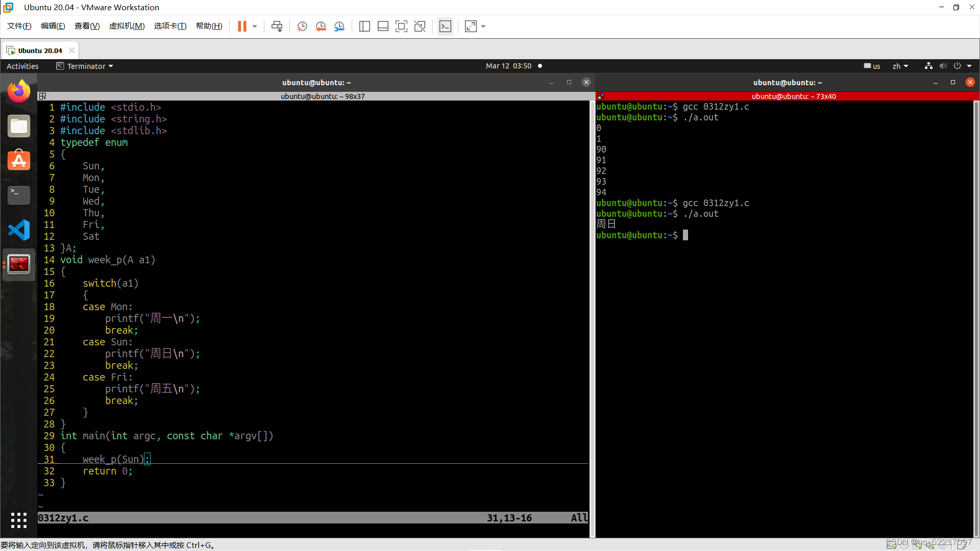Select the Ubuntu 20.04 VM tab
Image resolution: width=980 pixels, height=551 pixels.
point(40,51)
